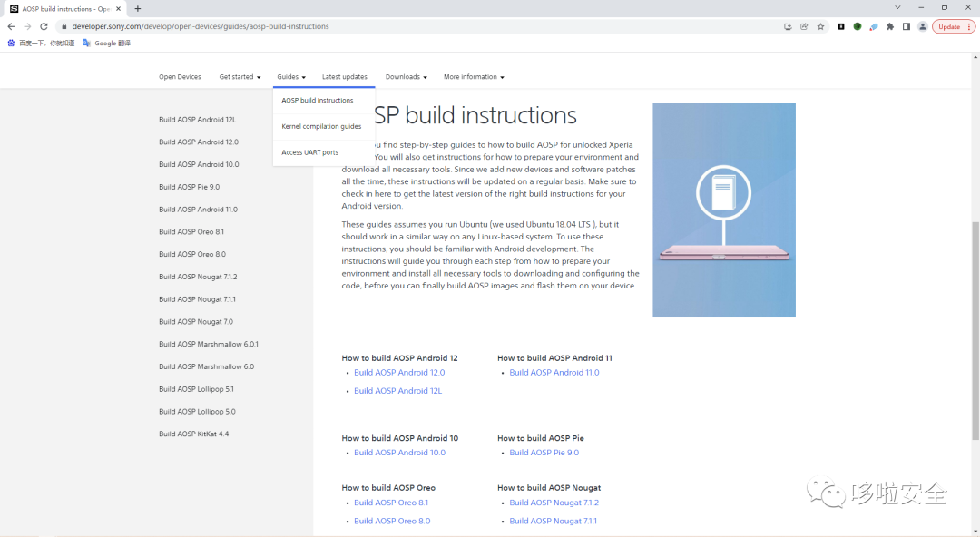Close the AOSP build instructions tab
The image size is (980, 537).
click(118, 9)
